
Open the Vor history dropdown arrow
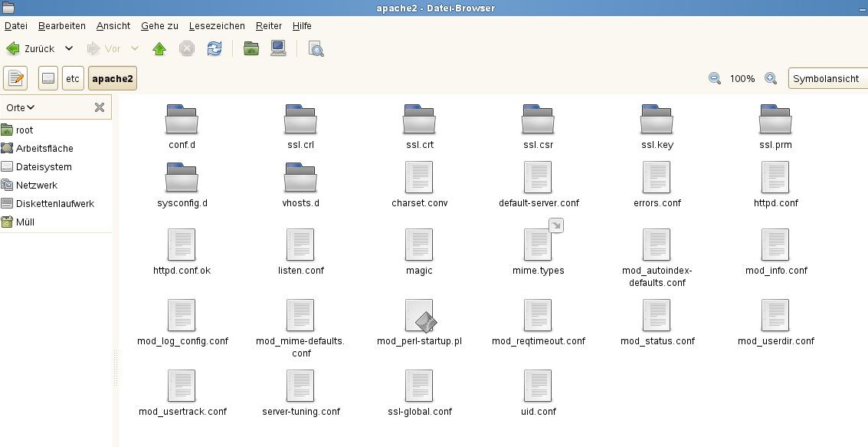135,49
